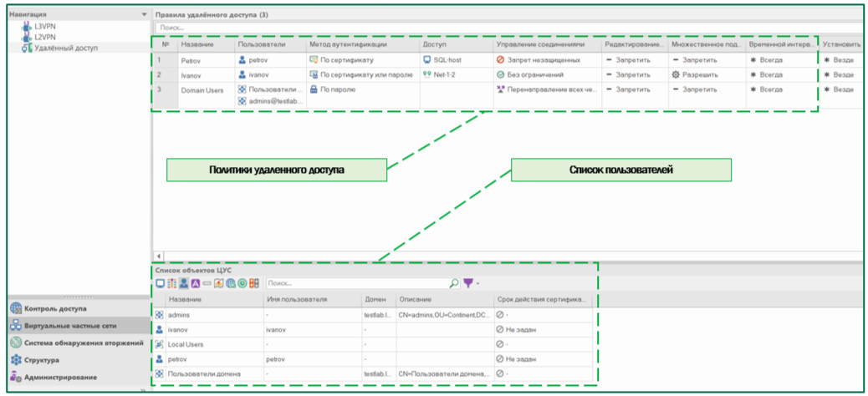The height and width of the screenshot is (396, 868).
Task: Click the gray bar toolbar icon
Action: 207,283
